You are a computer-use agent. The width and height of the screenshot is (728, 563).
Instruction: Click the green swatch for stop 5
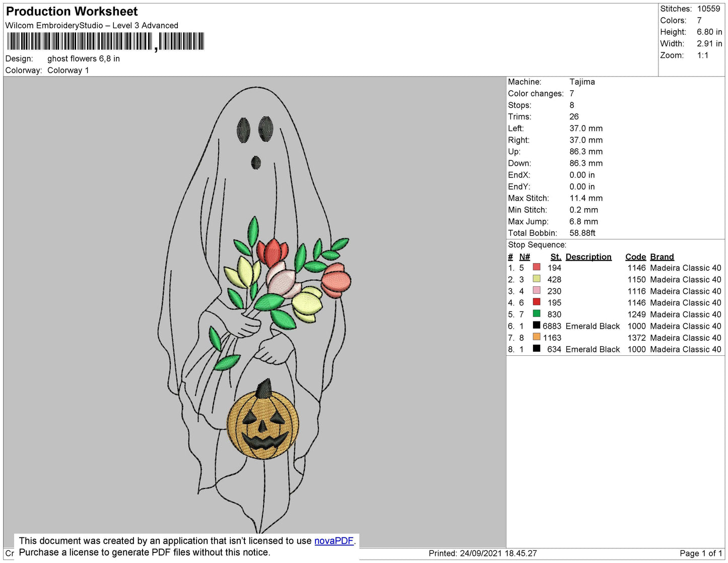pos(537,314)
